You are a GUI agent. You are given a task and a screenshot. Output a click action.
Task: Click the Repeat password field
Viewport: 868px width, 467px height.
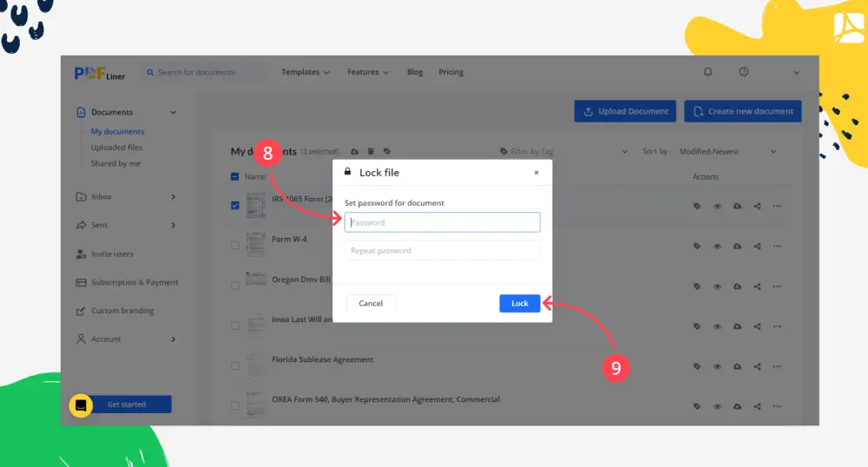[443, 251]
